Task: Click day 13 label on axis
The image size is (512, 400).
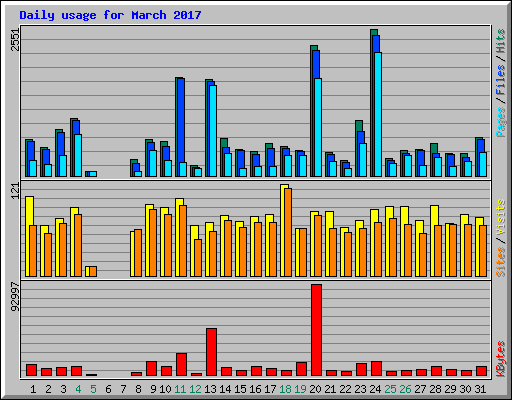Action: 210,389
